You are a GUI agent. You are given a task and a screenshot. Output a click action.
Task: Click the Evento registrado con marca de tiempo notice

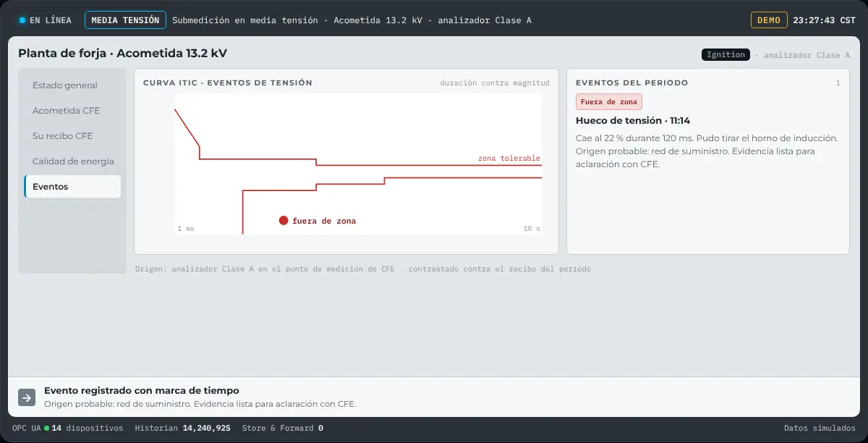[142, 391]
